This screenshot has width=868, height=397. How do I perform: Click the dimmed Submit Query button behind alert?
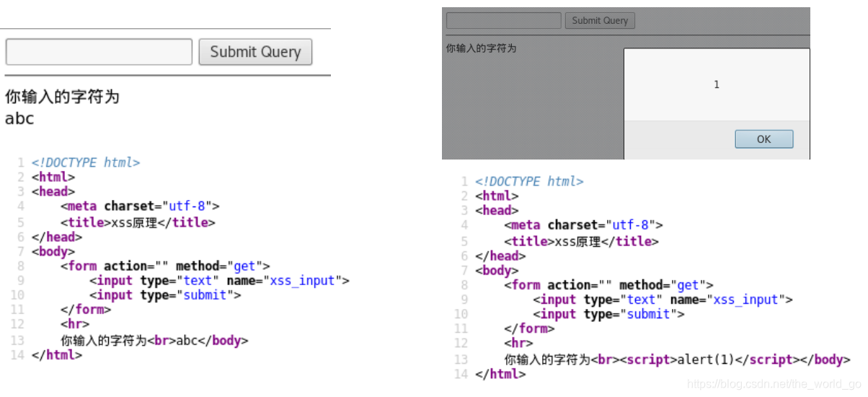(600, 20)
